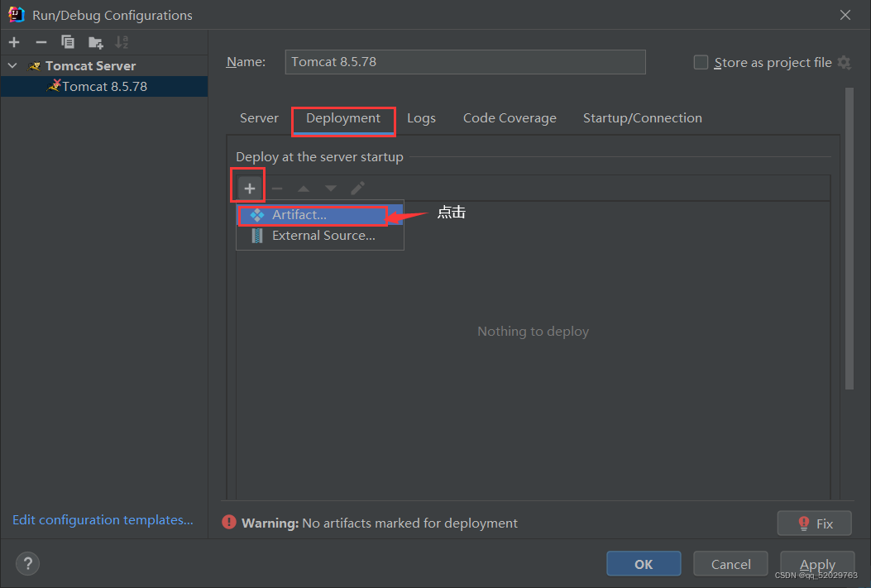This screenshot has height=588, width=871.
Task: Collapse the Tomcat Server tree node
Action: click(12, 65)
